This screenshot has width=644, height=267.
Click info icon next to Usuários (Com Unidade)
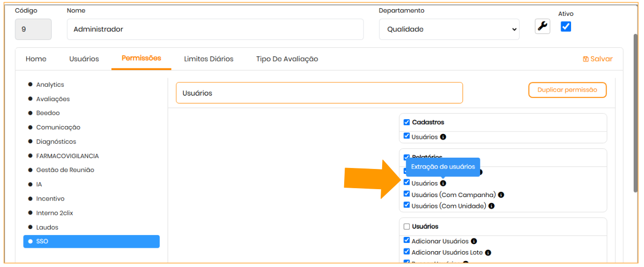point(492,206)
